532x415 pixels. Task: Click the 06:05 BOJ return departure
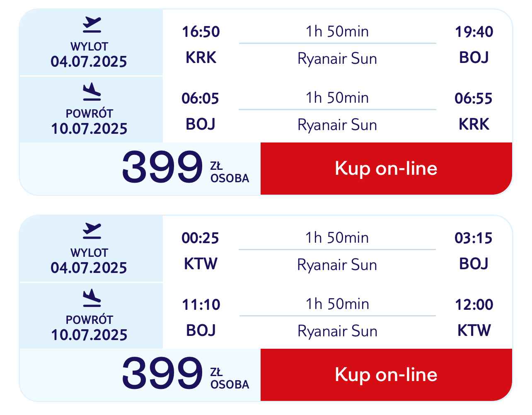coord(201,99)
